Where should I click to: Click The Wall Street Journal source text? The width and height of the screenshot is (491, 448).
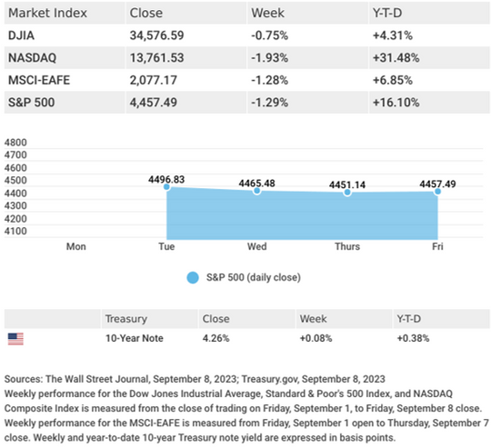pos(97,379)
